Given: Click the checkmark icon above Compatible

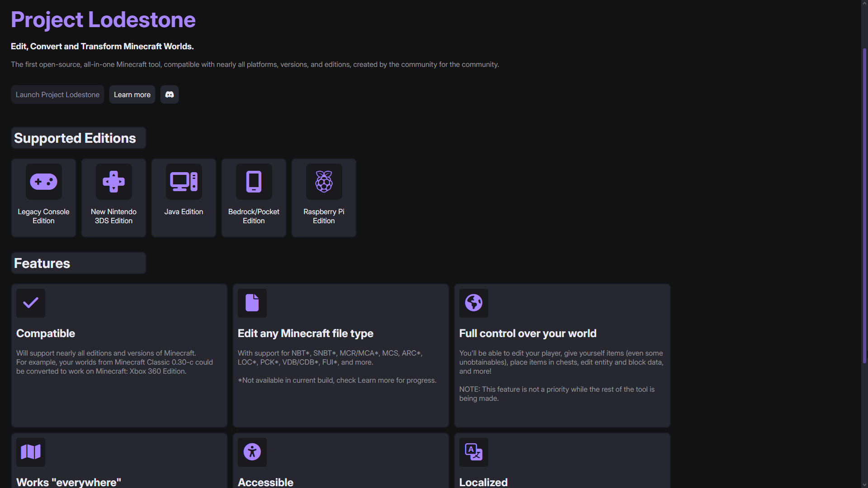Looking at the screenshot, I should point(31,303).
